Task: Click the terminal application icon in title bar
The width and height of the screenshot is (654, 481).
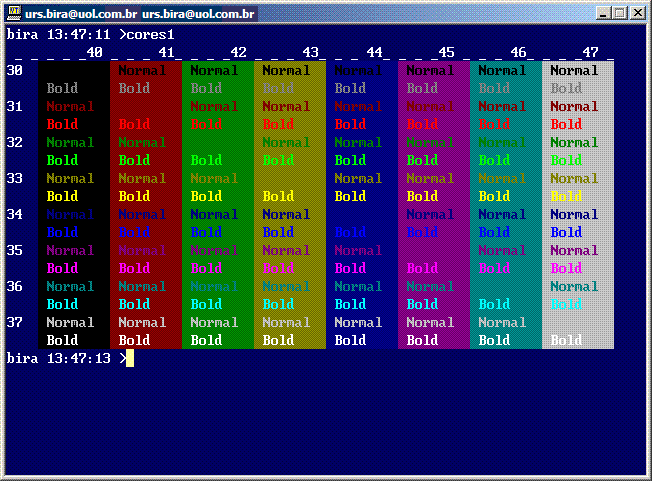Action: coord(14,13)
